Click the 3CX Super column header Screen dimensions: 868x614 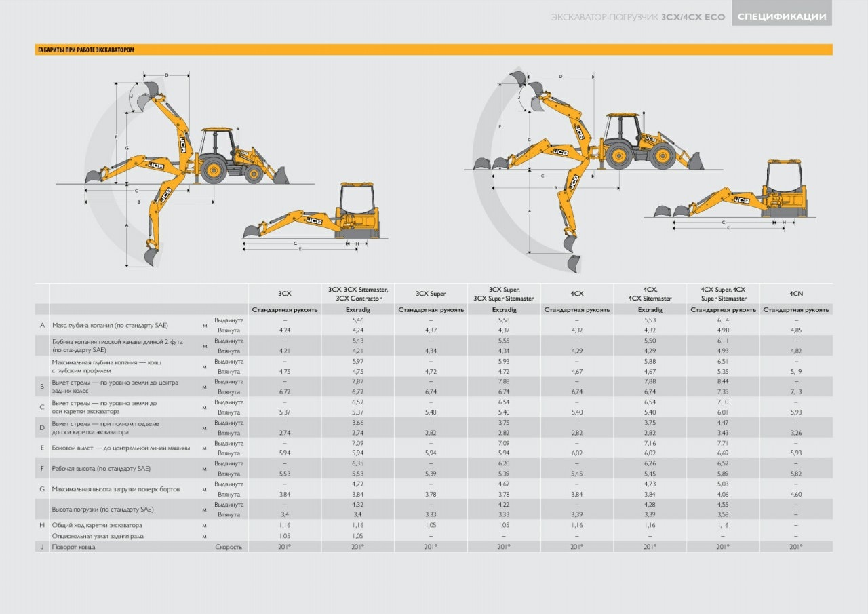431,294
